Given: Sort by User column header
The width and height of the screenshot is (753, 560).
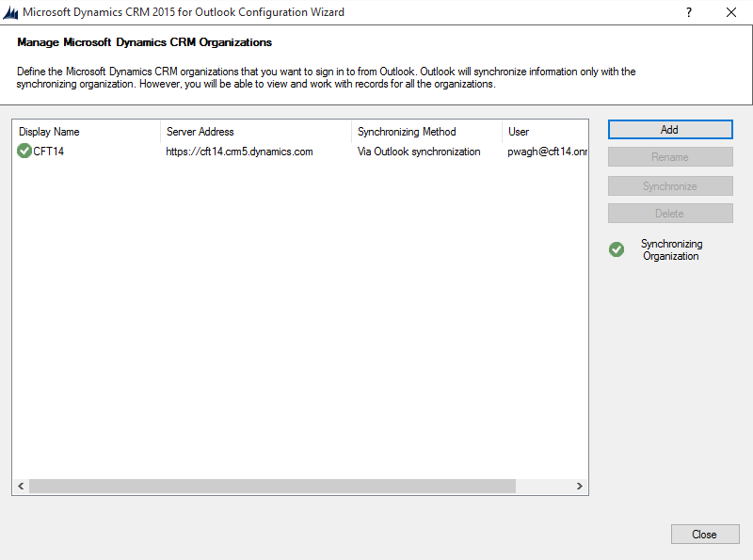Looking at the screenshot, I should pyautogui.click(x=545, y=132).
